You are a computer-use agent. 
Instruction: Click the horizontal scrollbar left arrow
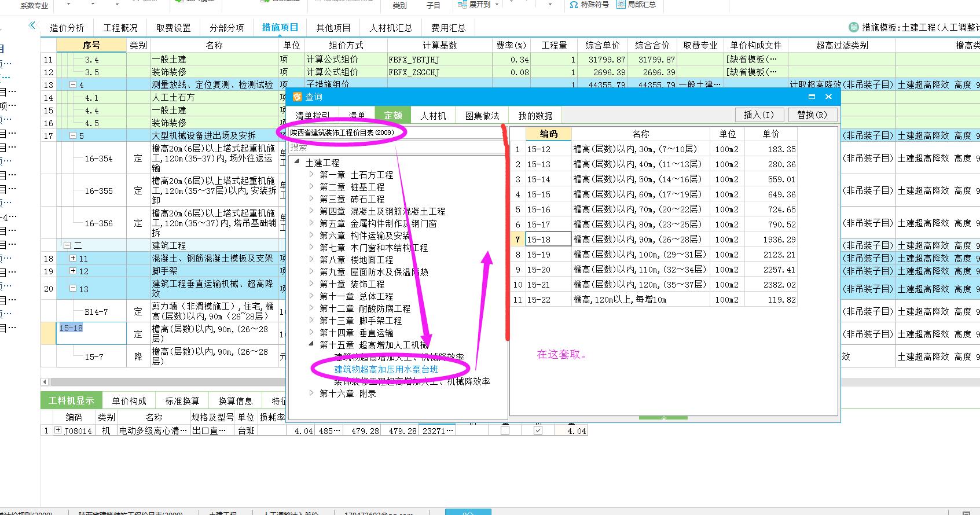45,382
